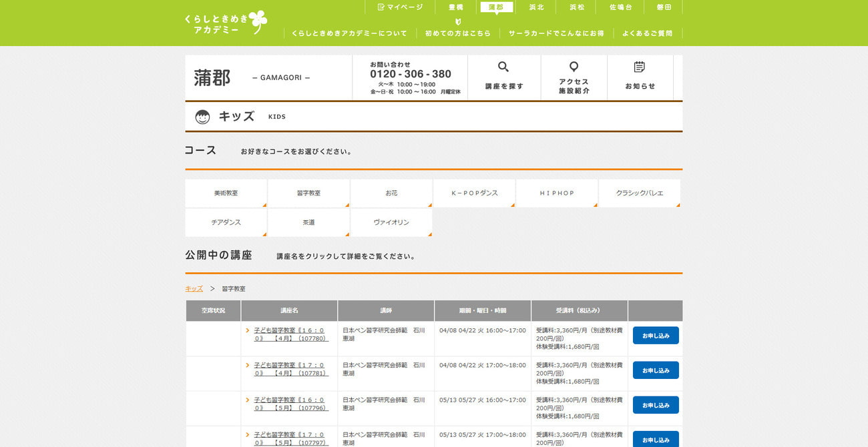Open くらしときめきアカデミーについて menu
This screenshot has height=447, width=868.
349,33
